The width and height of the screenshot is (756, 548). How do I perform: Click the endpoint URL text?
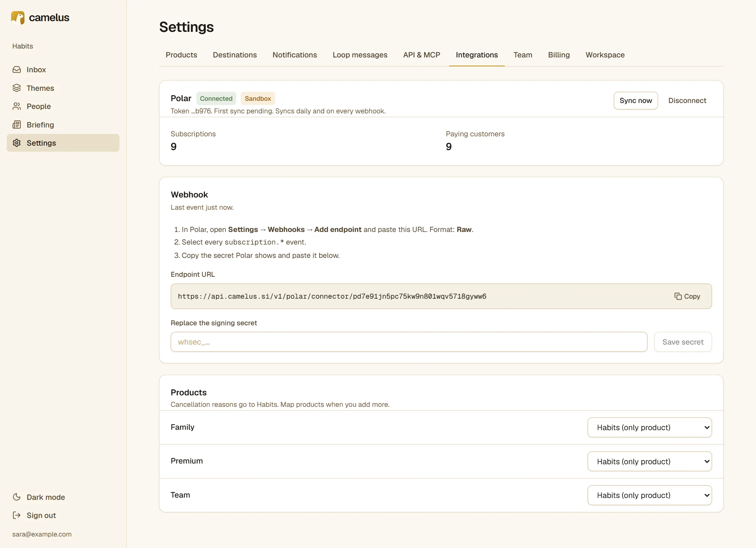pos(332,296)
